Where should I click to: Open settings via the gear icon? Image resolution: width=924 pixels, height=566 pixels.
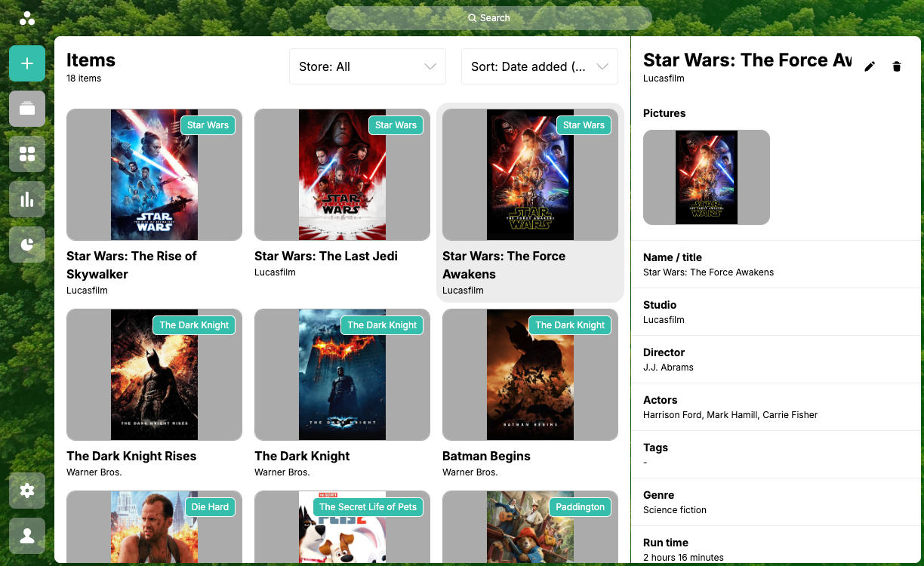click(x=27, y=491)
